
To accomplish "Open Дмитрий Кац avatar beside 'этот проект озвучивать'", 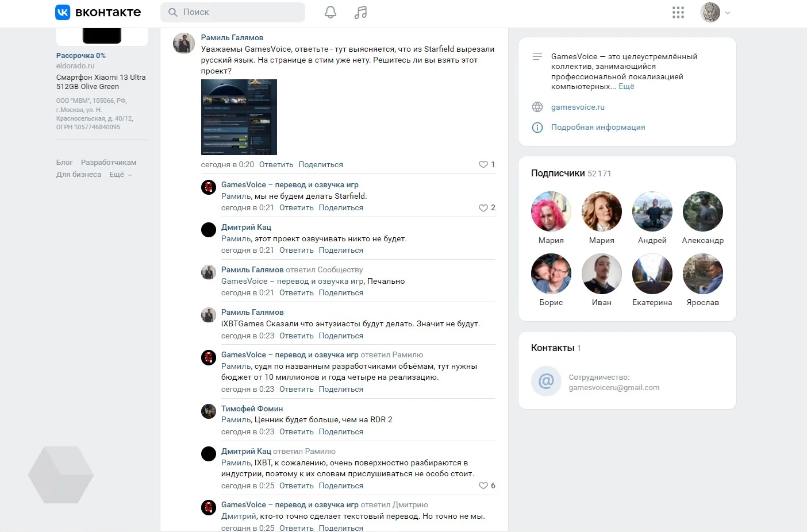I will point(209,230).
